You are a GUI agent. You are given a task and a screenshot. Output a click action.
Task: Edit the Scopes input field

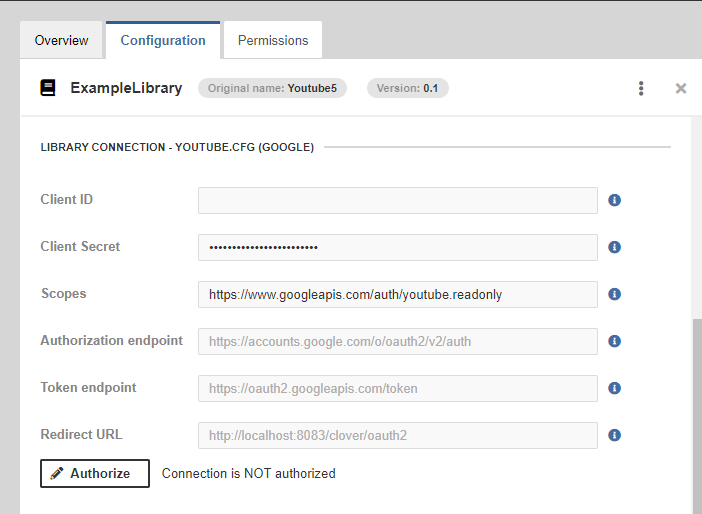398,294
